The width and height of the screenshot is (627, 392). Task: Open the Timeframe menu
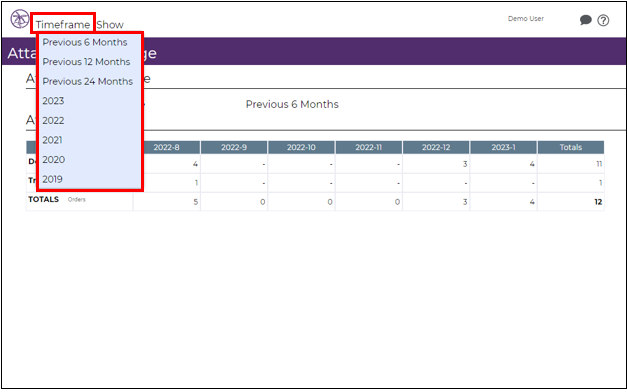[63, 24]
